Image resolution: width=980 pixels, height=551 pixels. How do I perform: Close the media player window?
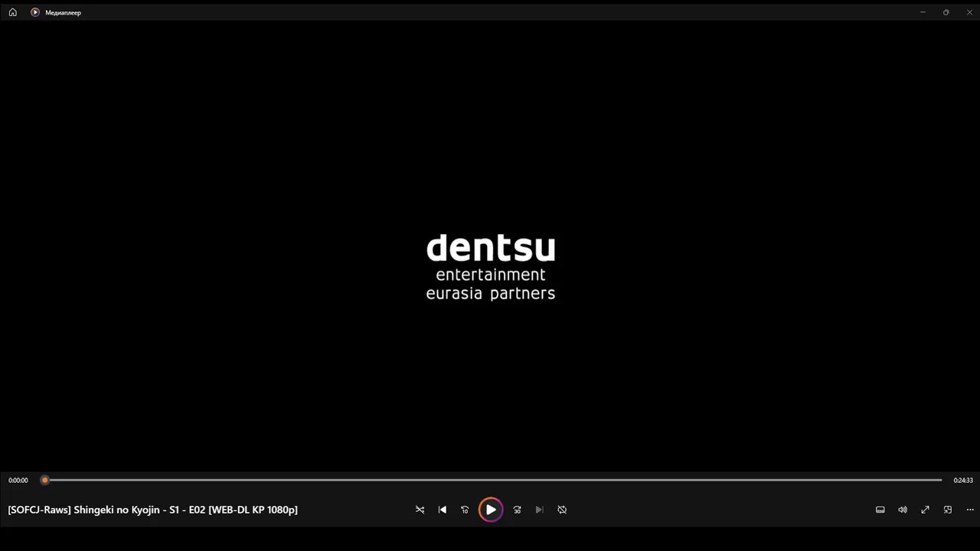[969, 12]
